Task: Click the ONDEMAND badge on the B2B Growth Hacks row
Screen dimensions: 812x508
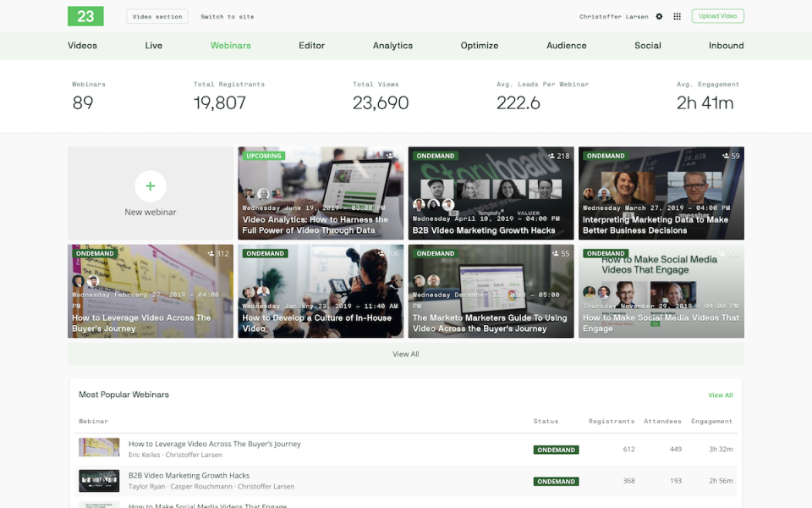Action: click(556, 481)
